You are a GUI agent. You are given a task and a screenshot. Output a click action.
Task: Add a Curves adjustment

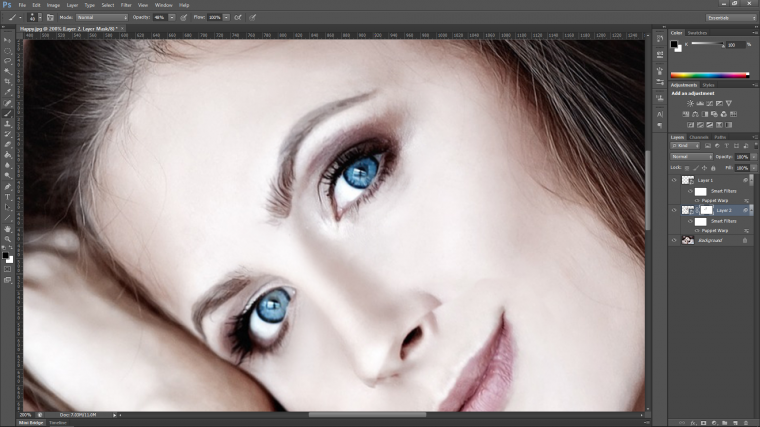(x=710, y=103)
